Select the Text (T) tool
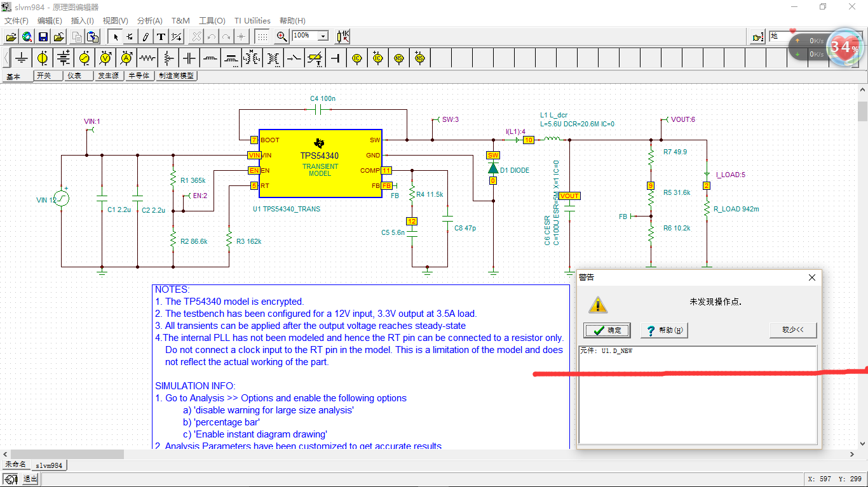868x487 pixels. tap(161, 36)
